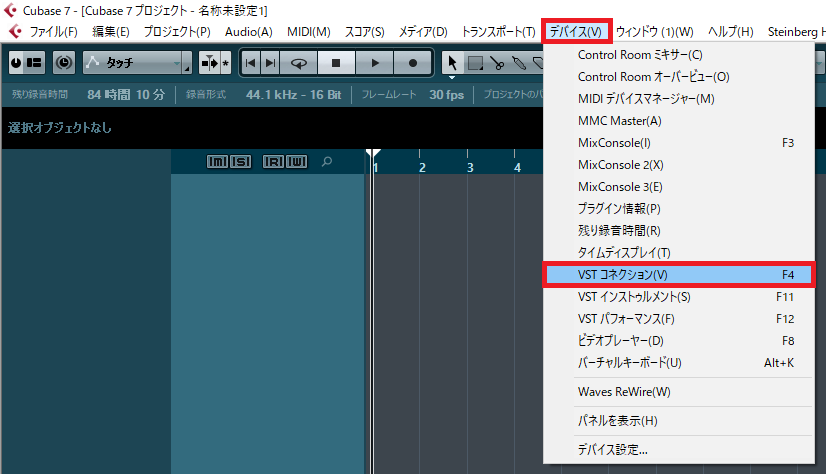This screenshot has height=474, width=826.
Task: Open the history clock icon in toolbar
Action: point(64,63)
